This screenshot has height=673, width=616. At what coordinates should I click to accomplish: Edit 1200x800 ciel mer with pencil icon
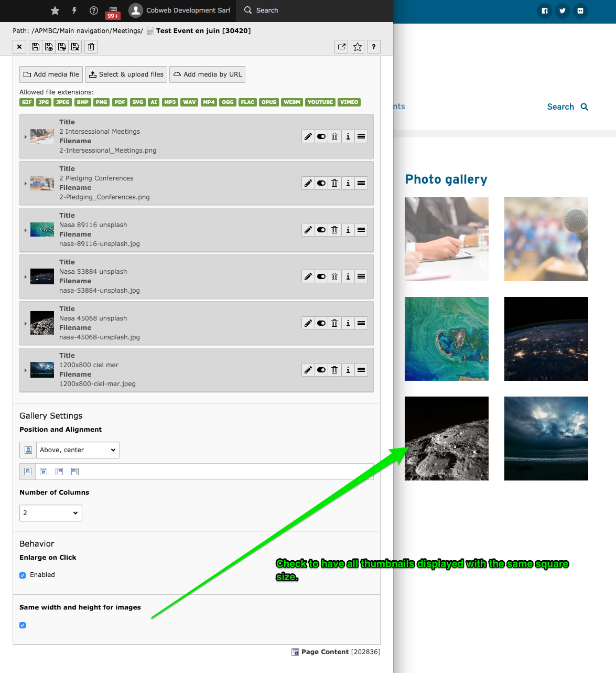tap(308, 370)
